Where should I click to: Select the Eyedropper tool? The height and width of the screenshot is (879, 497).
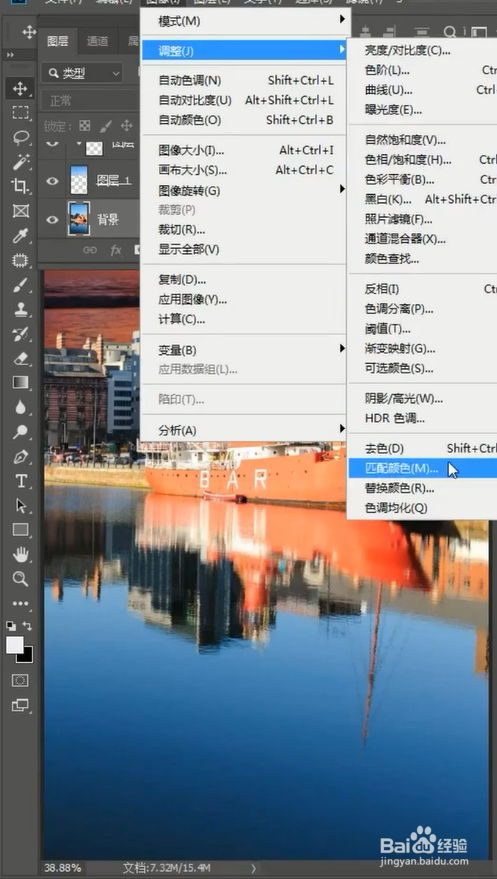point(20,235)
